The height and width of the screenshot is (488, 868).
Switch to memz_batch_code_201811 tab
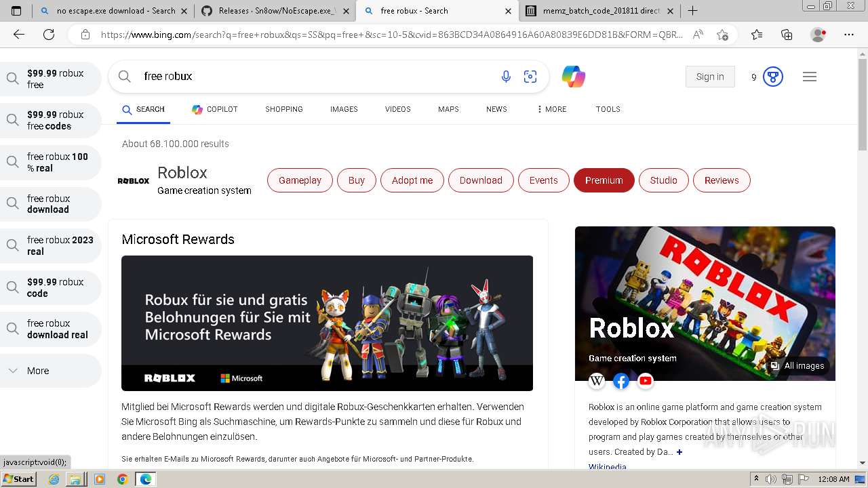click(x=600, y=11)
